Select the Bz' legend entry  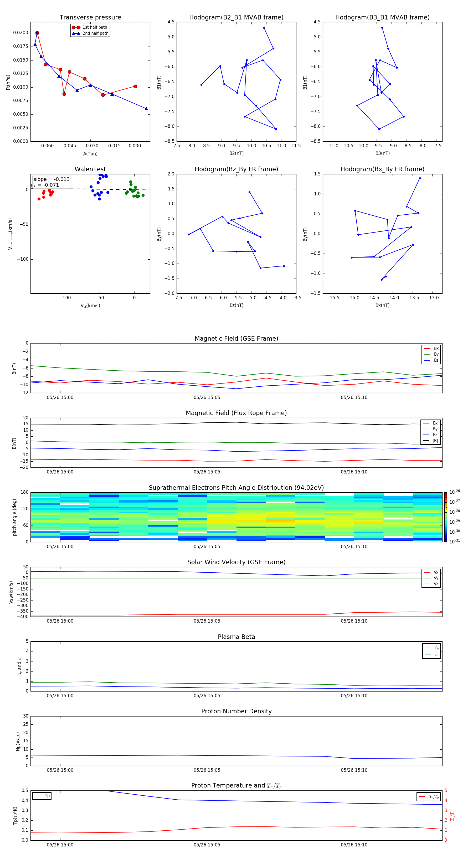(x=431, y=435)
